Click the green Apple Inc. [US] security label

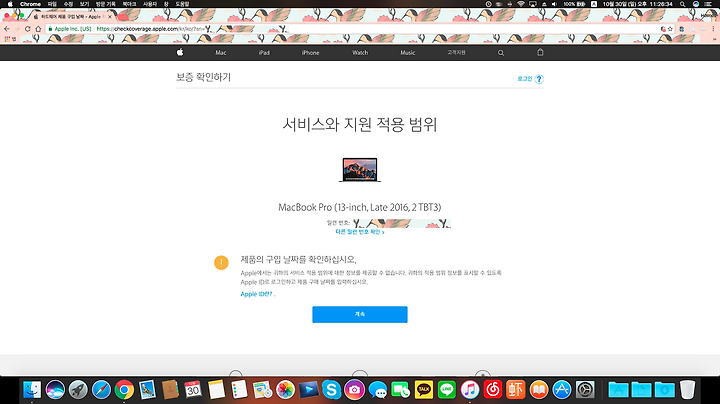click(70, 28)
